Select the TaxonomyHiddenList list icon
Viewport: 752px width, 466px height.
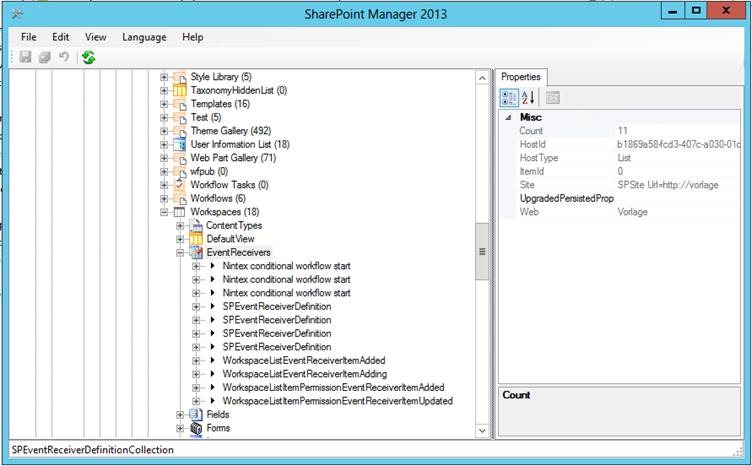click(180, 90)
